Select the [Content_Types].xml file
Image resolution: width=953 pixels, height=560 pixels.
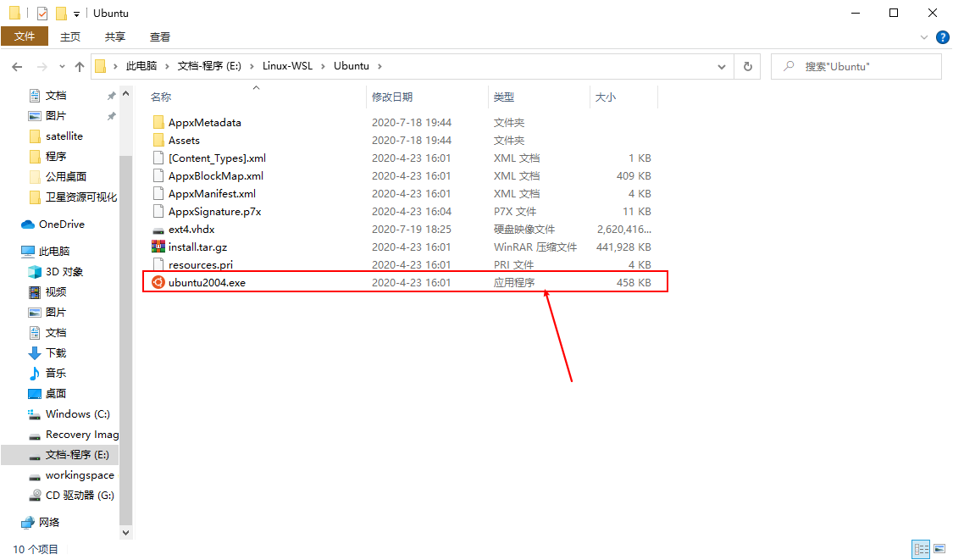click(217, 158)
